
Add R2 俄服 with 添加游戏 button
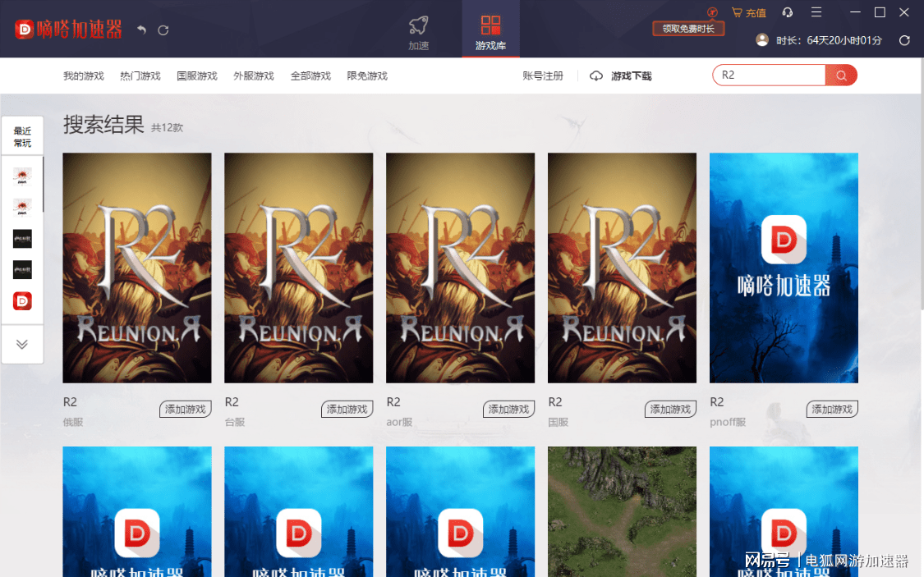pos(186,410)
